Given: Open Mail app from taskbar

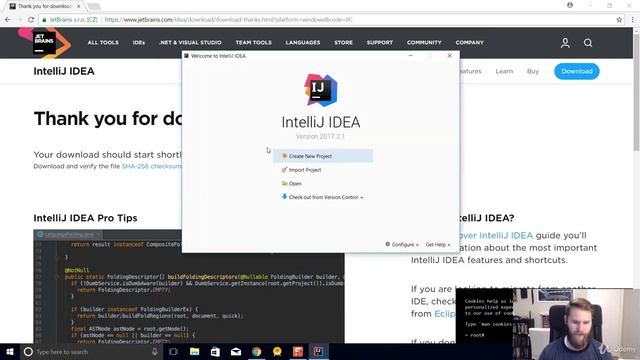Looking at the screenshot, I should click(x=236, y=351).
